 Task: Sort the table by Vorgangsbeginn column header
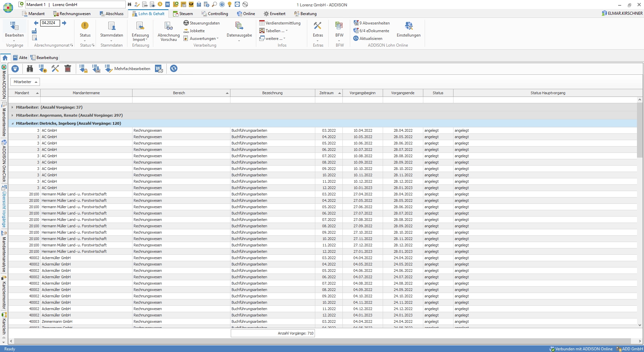point(362,93)
